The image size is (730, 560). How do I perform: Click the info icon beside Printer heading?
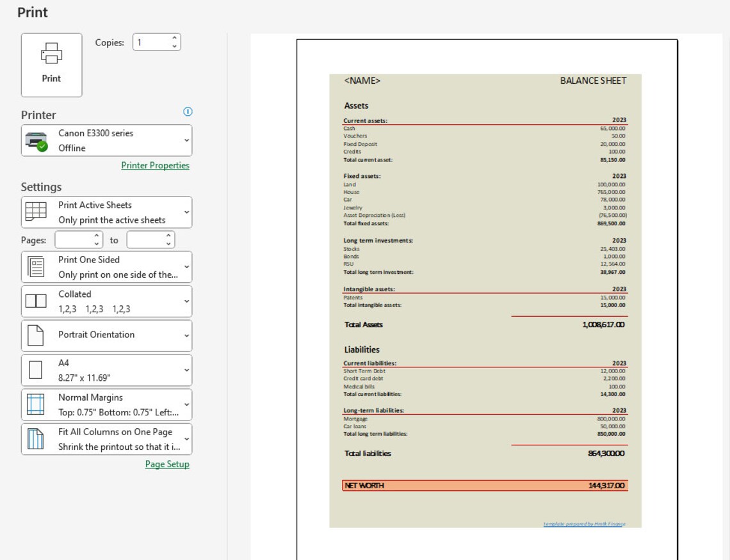pyautogui.click(x=187, y=111)
